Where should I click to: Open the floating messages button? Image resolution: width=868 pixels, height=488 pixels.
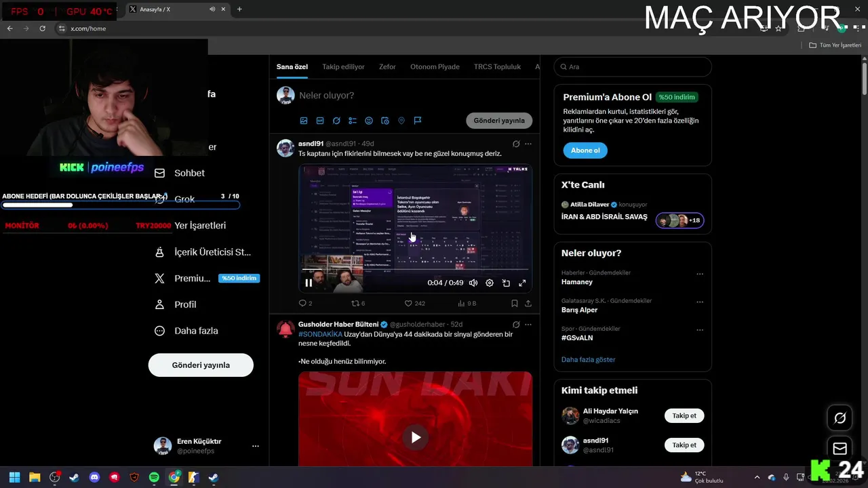(x=840, y=449)
